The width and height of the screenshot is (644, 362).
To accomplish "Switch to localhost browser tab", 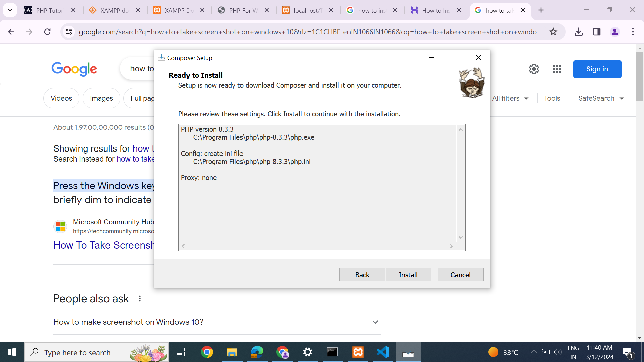I will pos(308,10).
